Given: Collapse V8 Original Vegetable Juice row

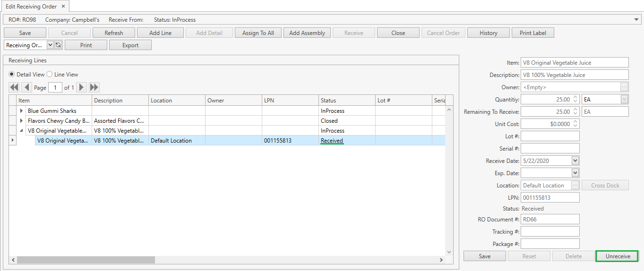Looking at the screenshot, I should tap(21, 131).
